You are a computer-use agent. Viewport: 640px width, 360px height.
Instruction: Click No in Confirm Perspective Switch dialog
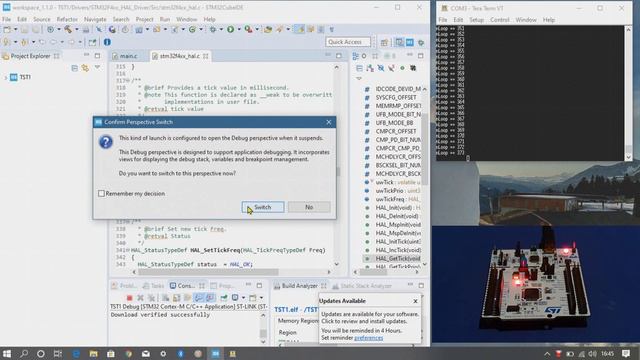pyautogui.click(x=309, y=207)
